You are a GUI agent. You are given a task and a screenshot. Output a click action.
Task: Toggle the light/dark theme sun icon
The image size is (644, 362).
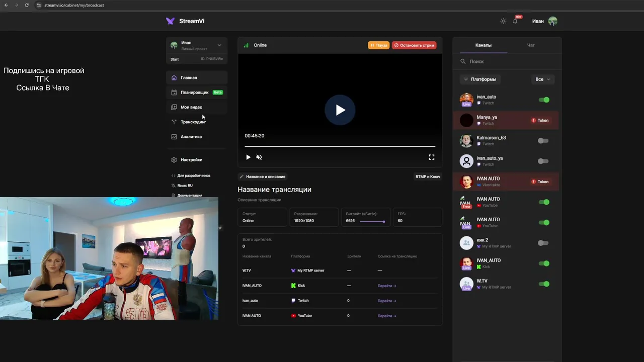[503, 21]
